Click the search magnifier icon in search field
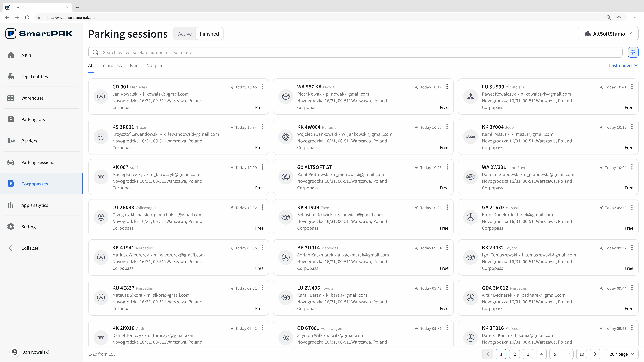 click(x=96, y=52)
